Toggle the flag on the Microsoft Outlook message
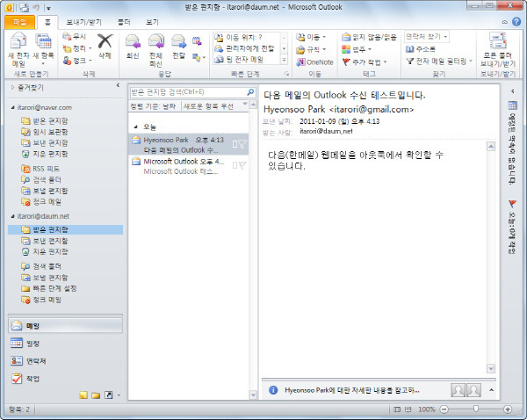The height and width of the screenshot is (420, 527). tap(242, 165)
